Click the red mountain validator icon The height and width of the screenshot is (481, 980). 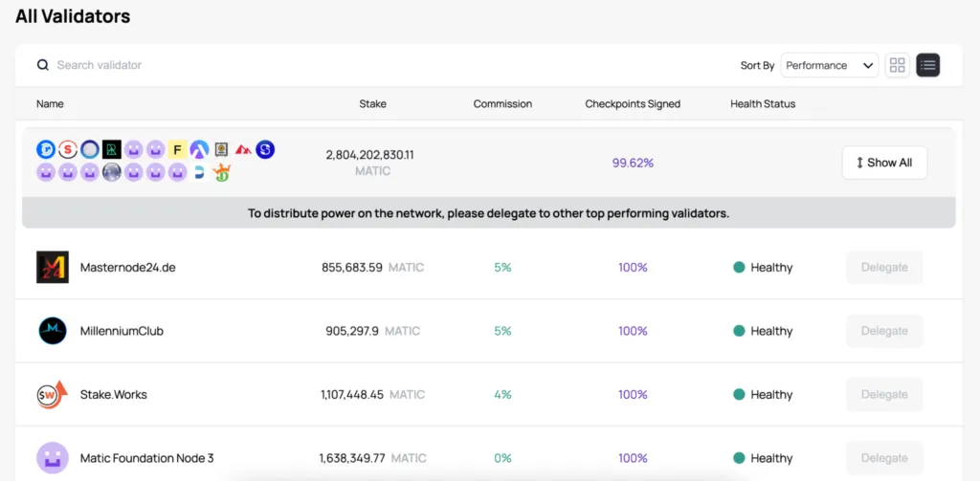(x=243, y=149)
